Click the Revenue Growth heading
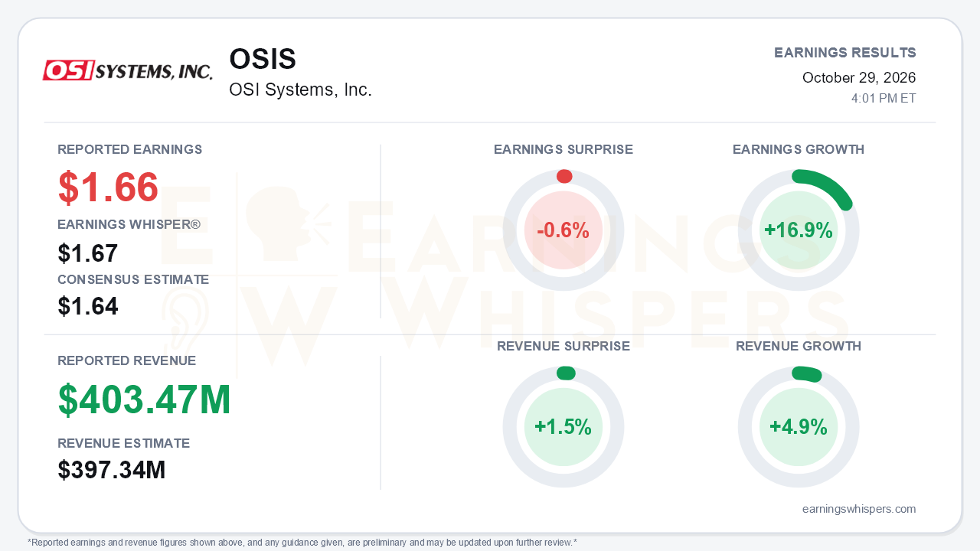The height and width of the screenshot is (551, 980). click(x=799, y=346)
